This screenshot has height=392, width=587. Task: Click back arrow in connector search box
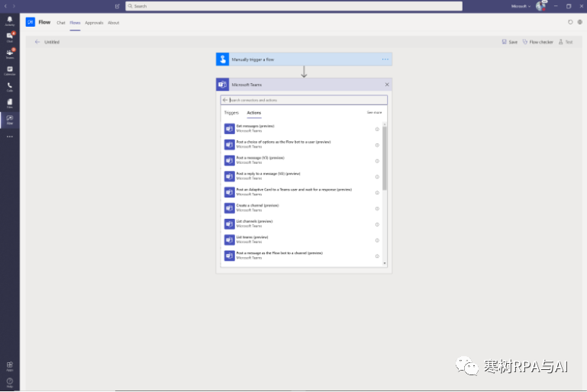(x=225, y=100)
